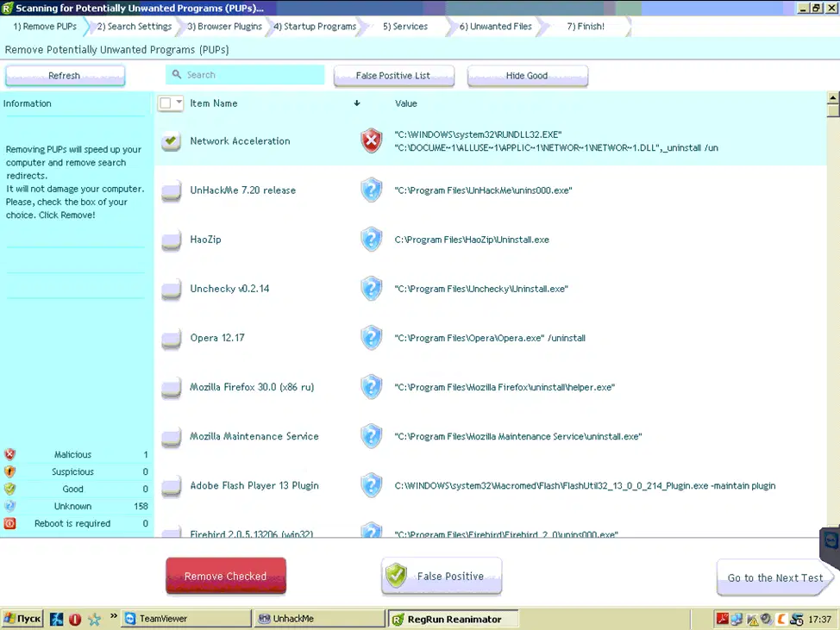The image size is (840, 630).
Task: Click the shield icon for Adobe Flash Player
Action: (371, 485)
